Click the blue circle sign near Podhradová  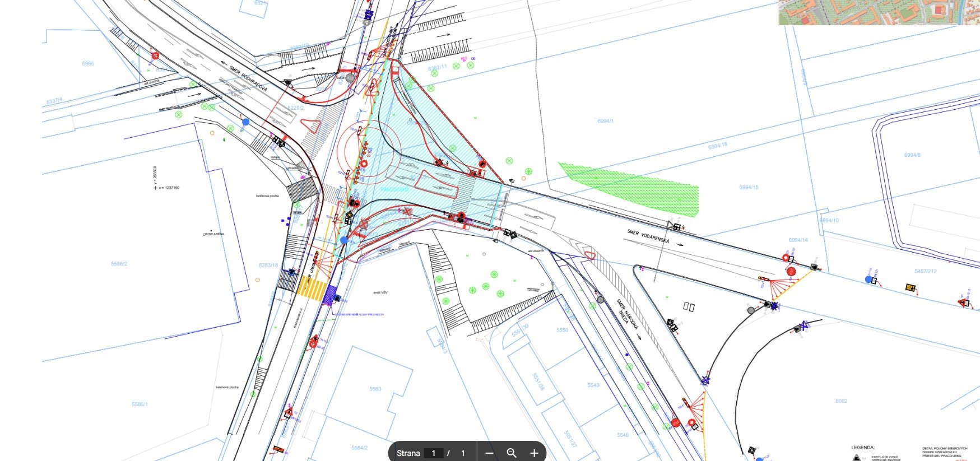coord(245,122)
